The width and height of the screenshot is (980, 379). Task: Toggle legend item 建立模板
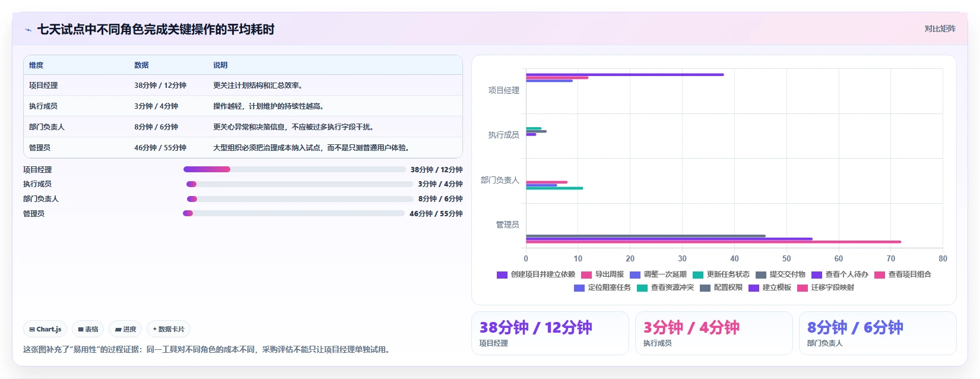click(x=770, y=288)
